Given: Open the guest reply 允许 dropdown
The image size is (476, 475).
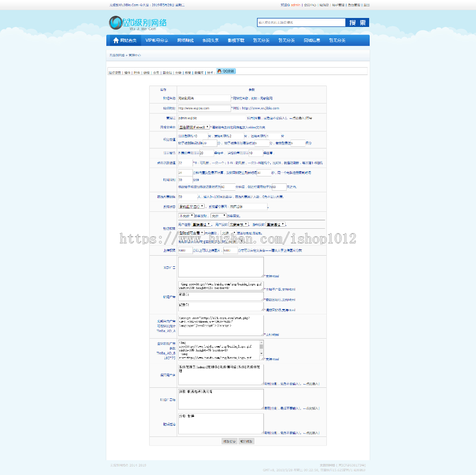Looking at the screenshot, I should pyautogui.click(x=218, y=216).
